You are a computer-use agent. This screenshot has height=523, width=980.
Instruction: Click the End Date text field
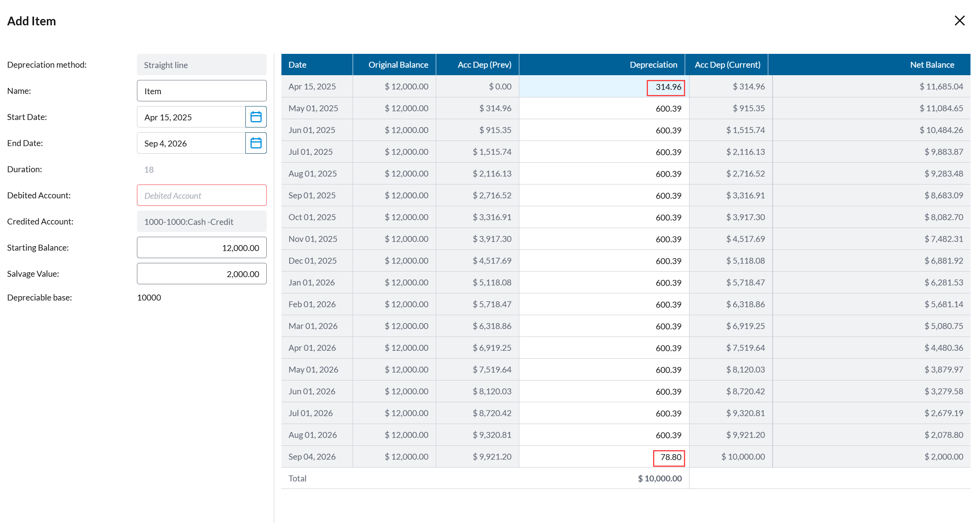coord(191,143)
